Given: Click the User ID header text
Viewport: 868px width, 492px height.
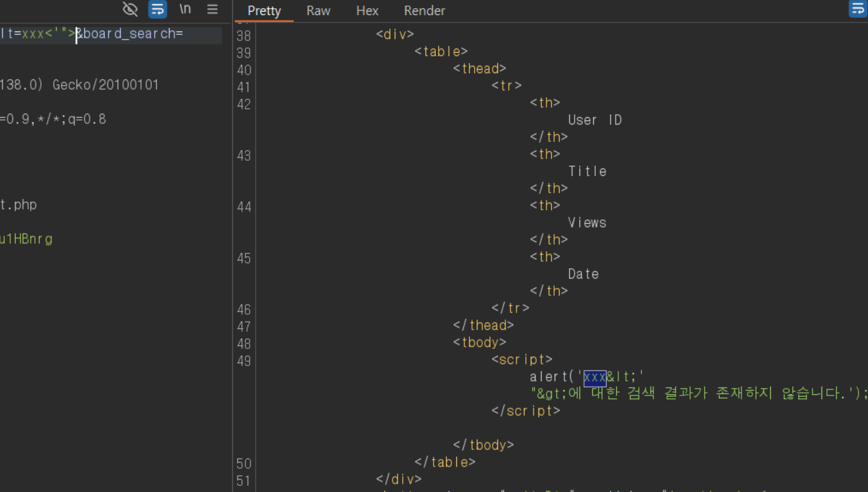Looking at the screenshot, I should pyautogui.click(x=595, y=120).
